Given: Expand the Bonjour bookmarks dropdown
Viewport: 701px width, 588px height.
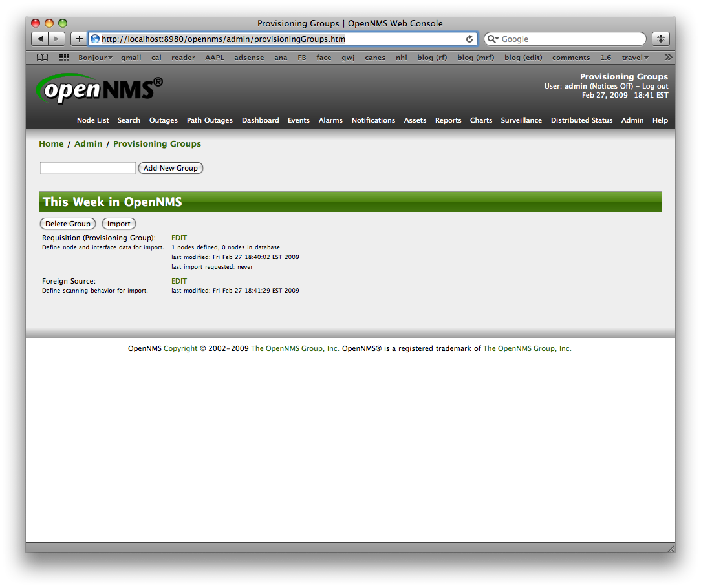Looking at the screenshot, I should [95, 58].
